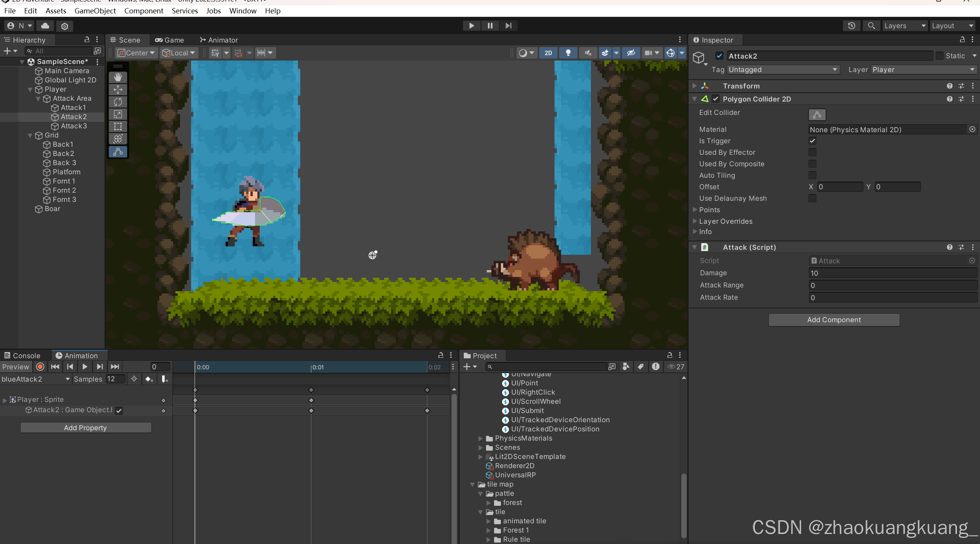Open the GameObject menu

pos(95,11)
